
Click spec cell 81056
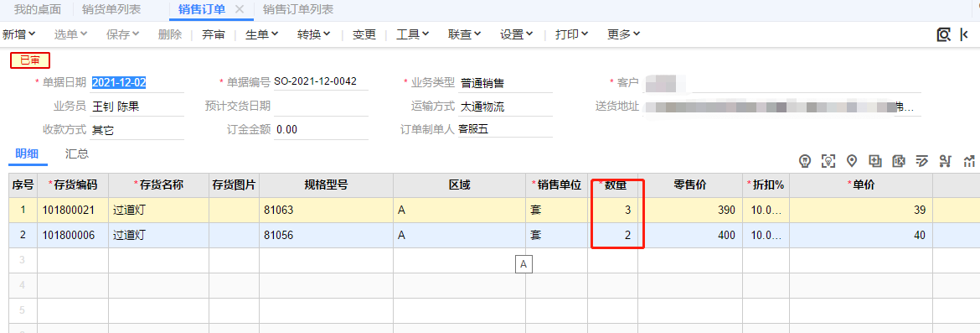[327, 236]
